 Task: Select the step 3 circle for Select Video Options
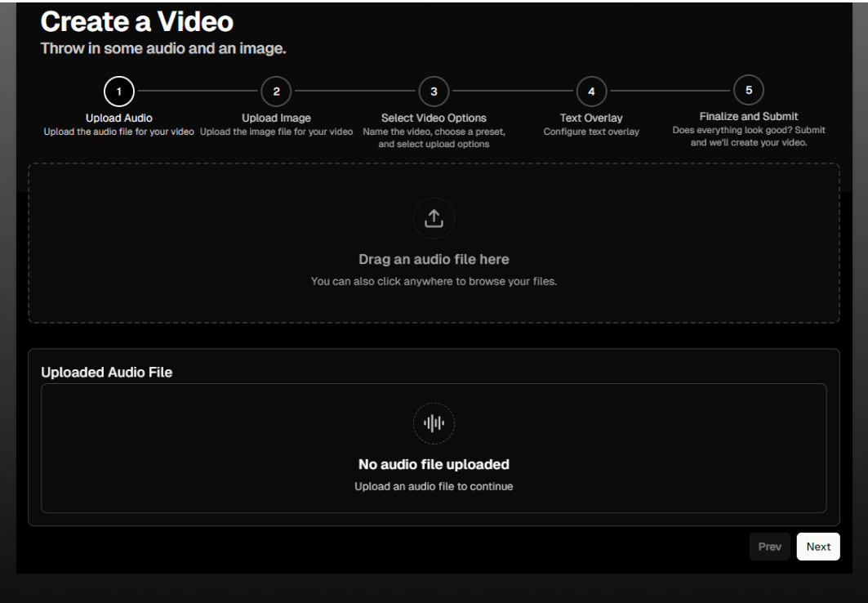[434, 92]
